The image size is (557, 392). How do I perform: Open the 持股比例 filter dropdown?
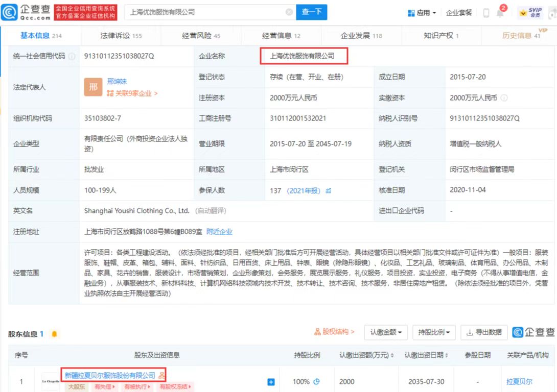pos(434,332)
